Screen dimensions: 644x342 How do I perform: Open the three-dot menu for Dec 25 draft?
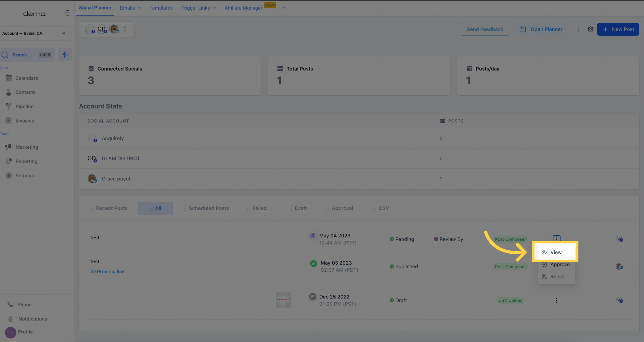556,300
